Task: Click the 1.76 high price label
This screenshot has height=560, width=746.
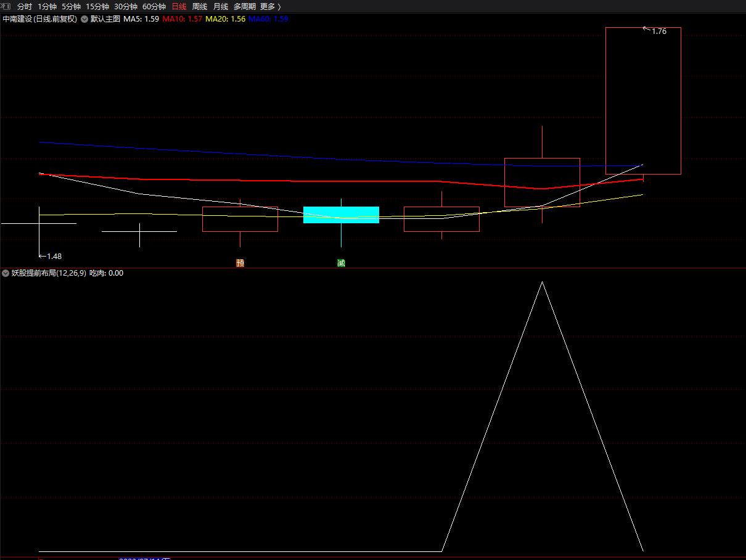Action: click(x=659, y=31)
